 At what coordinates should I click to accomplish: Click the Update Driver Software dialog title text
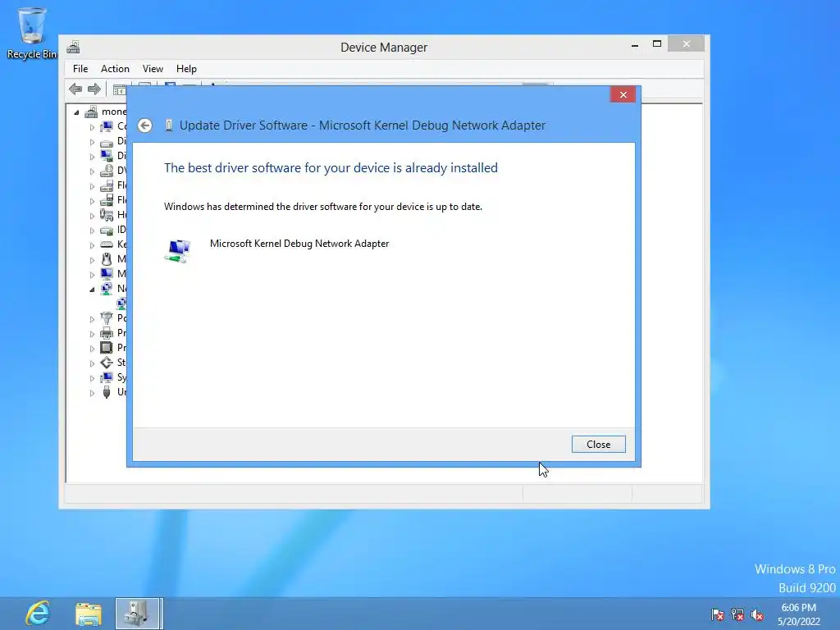pyautogui.click(x=362, y=126)
